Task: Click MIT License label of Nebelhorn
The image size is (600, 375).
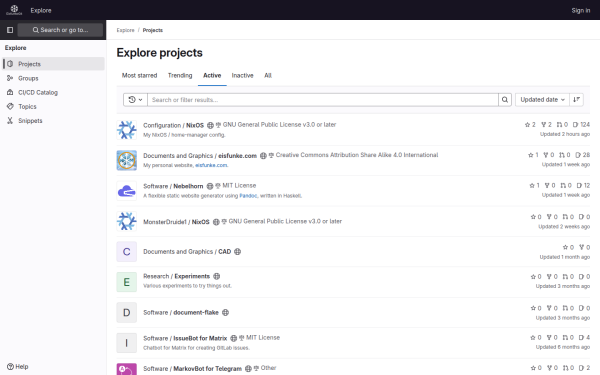Action: click(239, 186)
